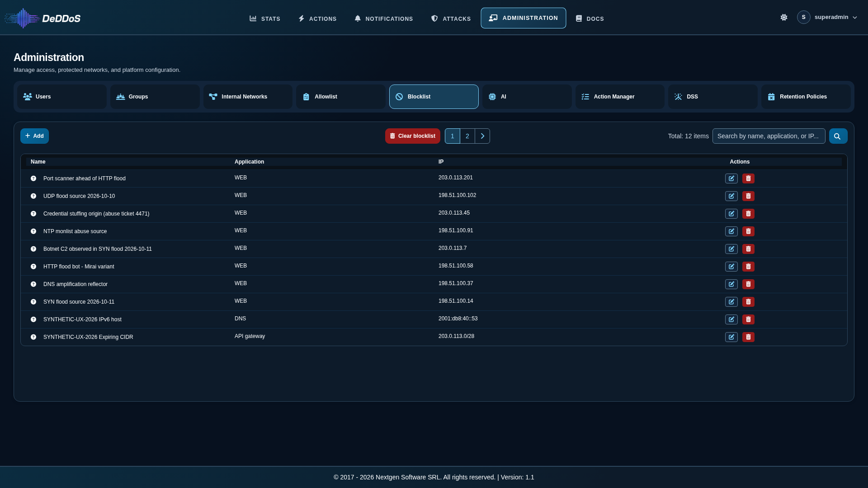
Task: Click the API gateway application cell
Action: coord(250,336)
